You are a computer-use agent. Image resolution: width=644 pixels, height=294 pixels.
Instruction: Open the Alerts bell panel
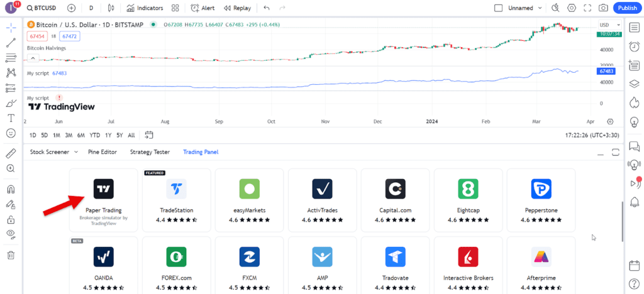pyautogui.click(x=634, y=201)
